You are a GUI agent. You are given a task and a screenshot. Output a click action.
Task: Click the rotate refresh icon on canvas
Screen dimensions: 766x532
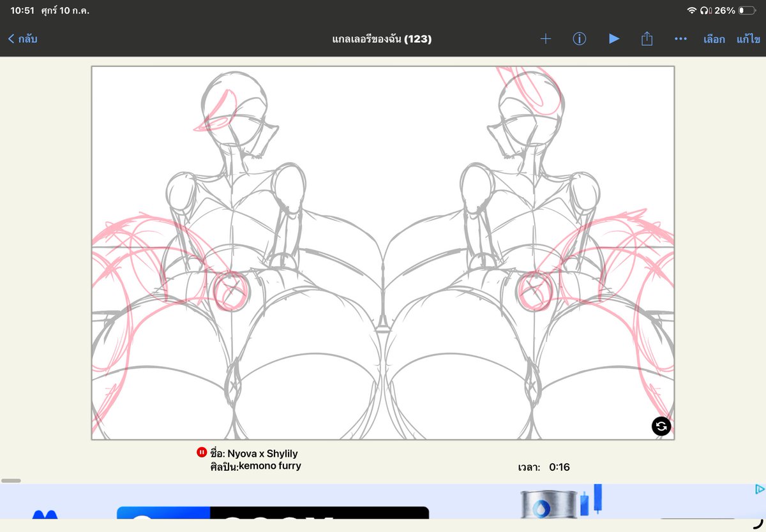click(x=661, y=426)
